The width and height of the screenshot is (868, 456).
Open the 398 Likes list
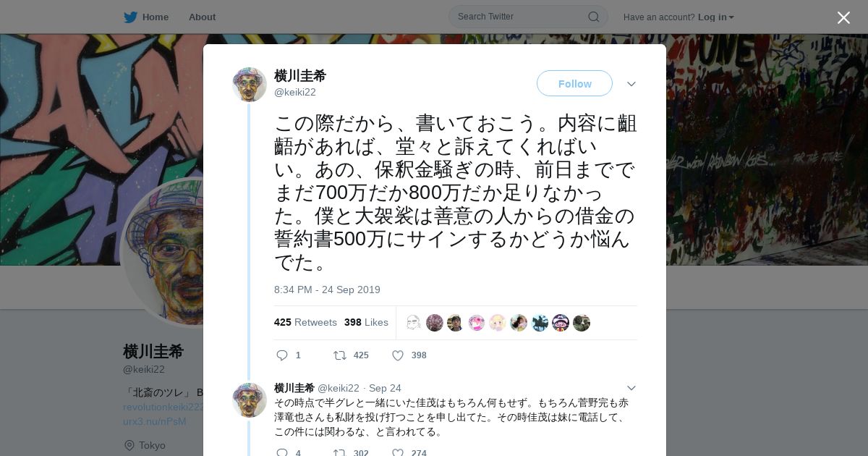point(366,322)
